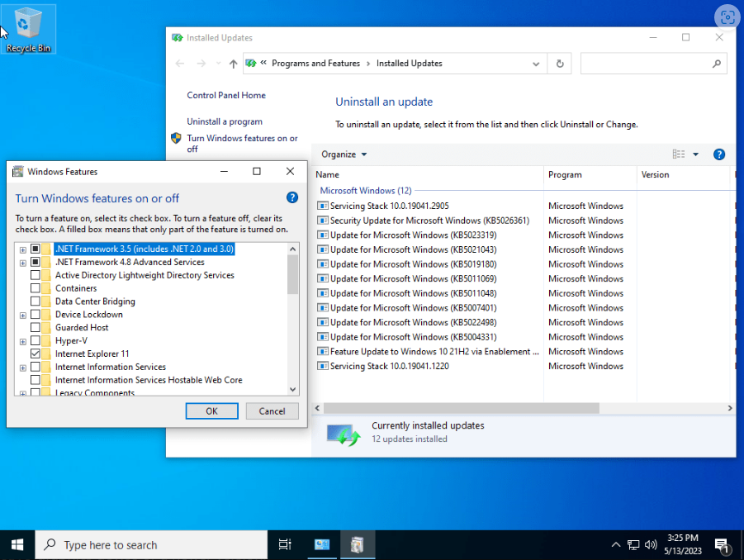The width and height of the screenshot is (744, 560).
Task: Click the refresh button beside address bar
Action: tap(559, 64)
